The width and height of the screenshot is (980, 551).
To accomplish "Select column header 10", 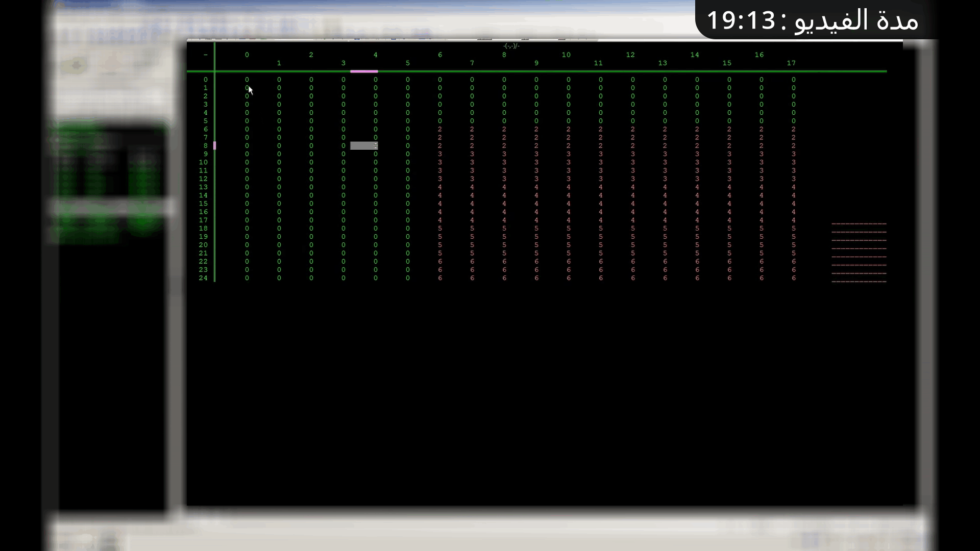I will point(566,55).
